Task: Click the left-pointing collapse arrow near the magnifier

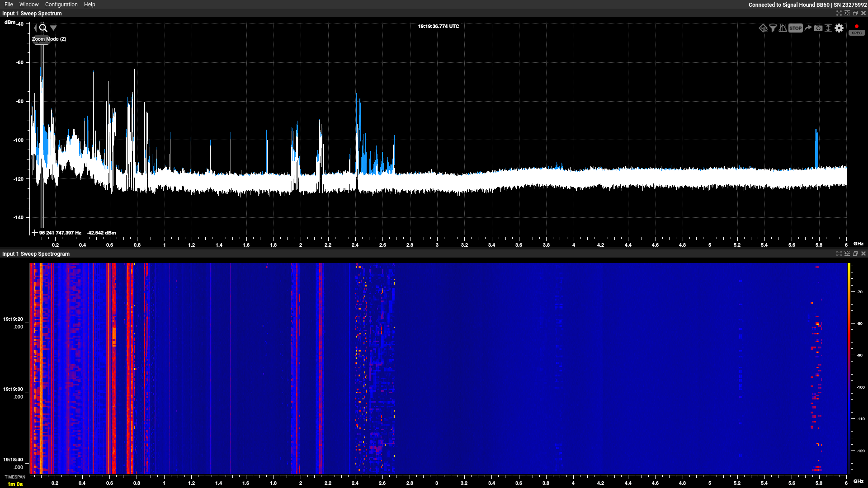Action: coord(35,28)
